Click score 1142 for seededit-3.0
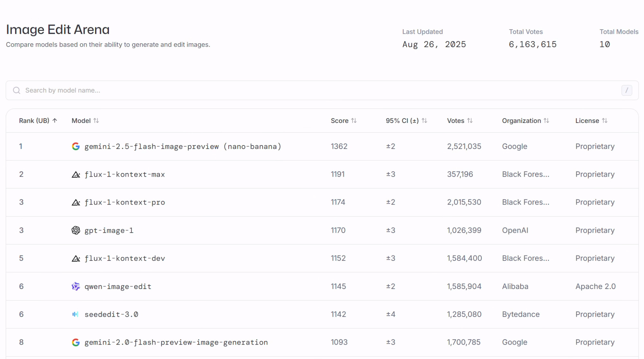The height and width of the screenshot is (359, 644). (x=338, y=314)
